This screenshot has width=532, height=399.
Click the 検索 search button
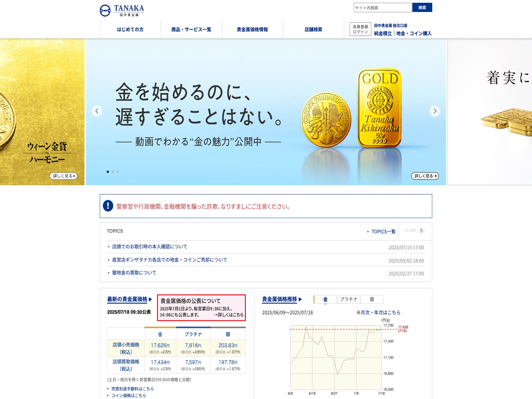coord(422,7)
